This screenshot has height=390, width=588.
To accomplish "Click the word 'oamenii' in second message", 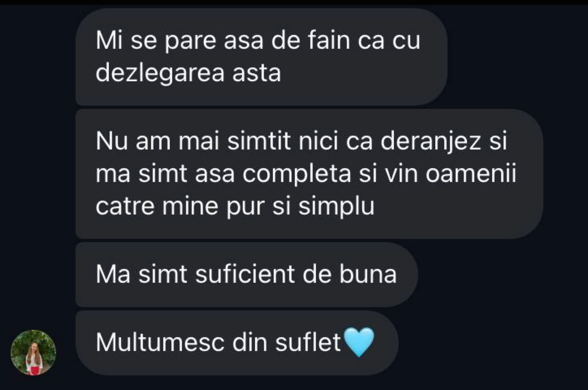I will click(x=471, y=174).
